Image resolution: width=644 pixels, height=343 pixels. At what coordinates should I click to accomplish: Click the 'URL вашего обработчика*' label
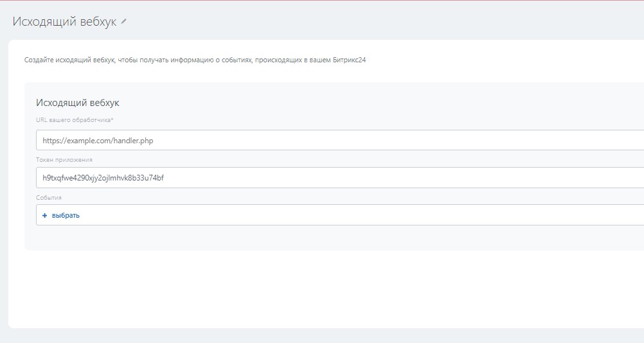(x=75, y=120)
